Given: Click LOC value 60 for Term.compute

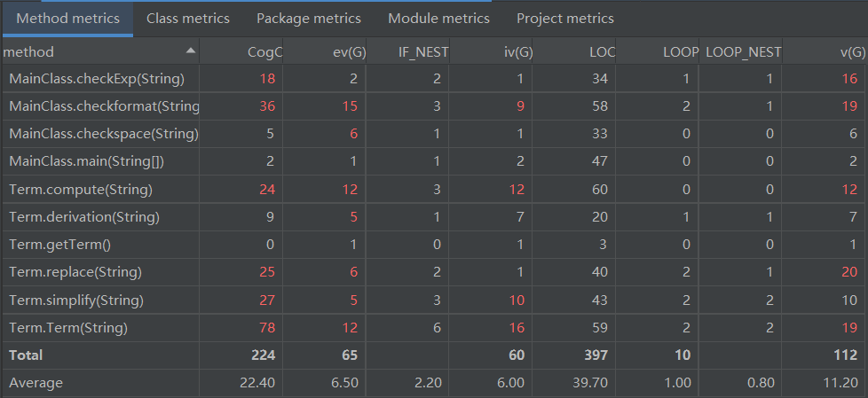Looking at the screenshot, I should pos(599,190).
